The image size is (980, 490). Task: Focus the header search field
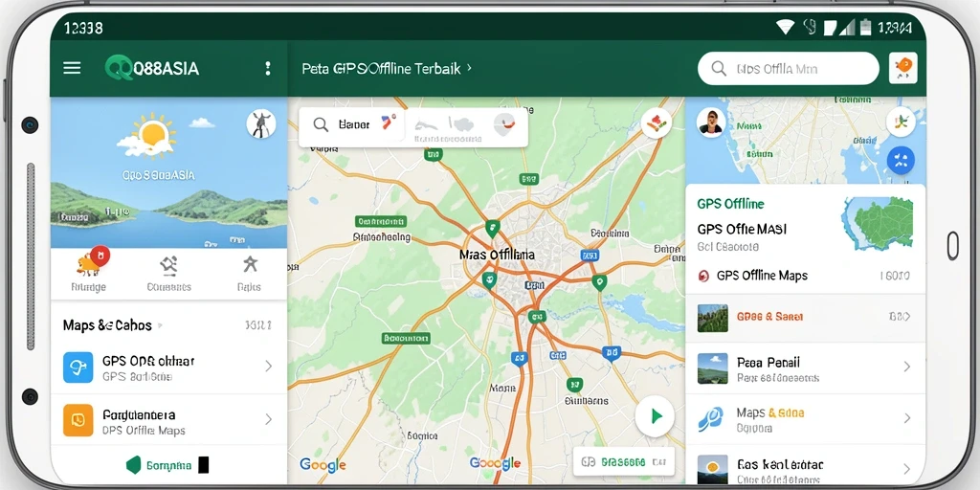click(x=789, y=68)
